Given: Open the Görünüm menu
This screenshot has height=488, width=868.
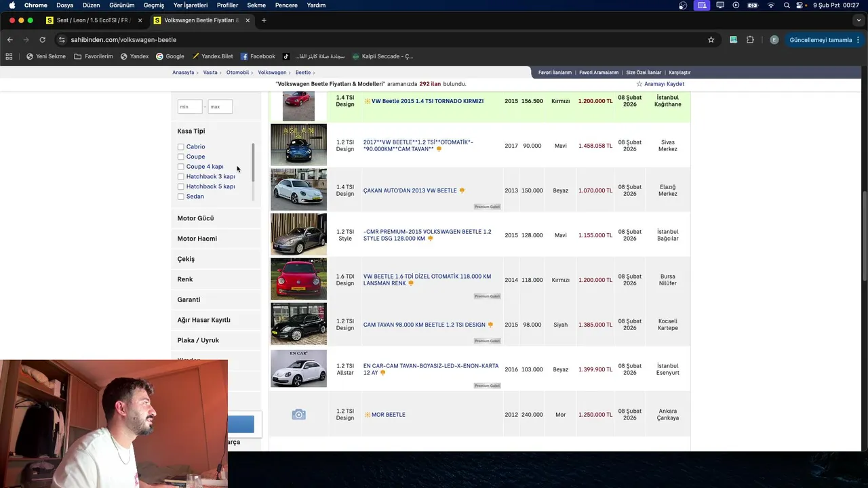Looking at the screenshot, I should point(122,5).
